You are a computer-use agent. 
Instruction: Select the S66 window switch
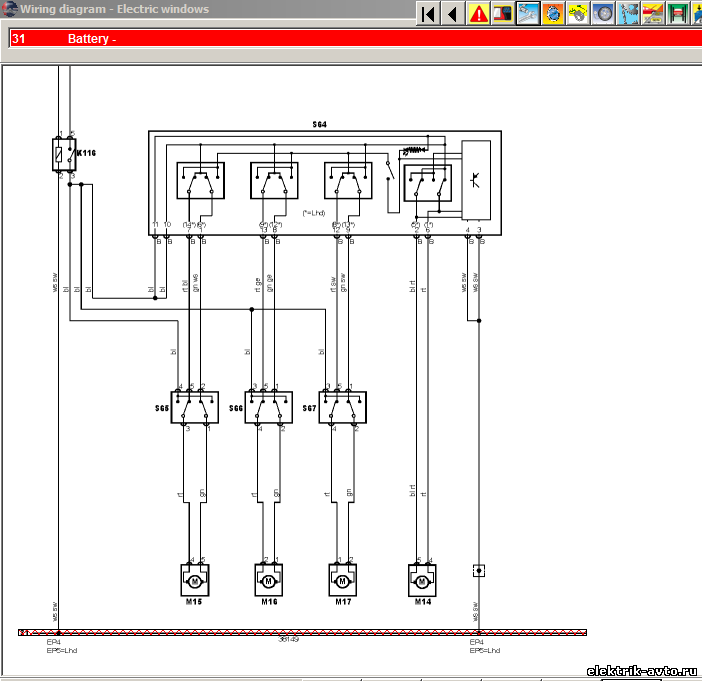point(269,407)
